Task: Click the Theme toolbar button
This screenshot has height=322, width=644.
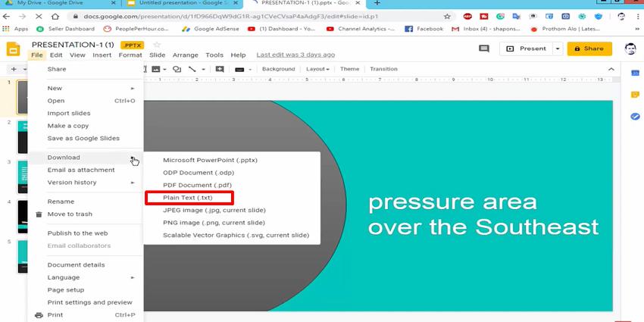Action: click(x=349, y=69)
